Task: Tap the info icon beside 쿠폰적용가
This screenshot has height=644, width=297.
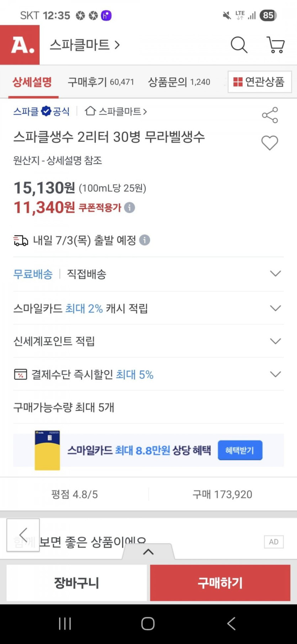Action: [x=129, y=208]
